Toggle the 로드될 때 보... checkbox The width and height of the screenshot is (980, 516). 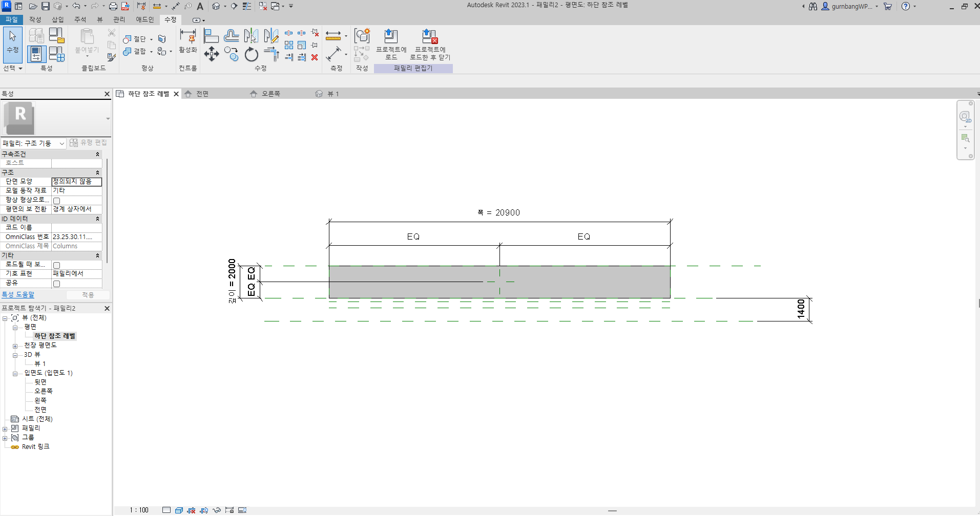(x=57, y=265)
